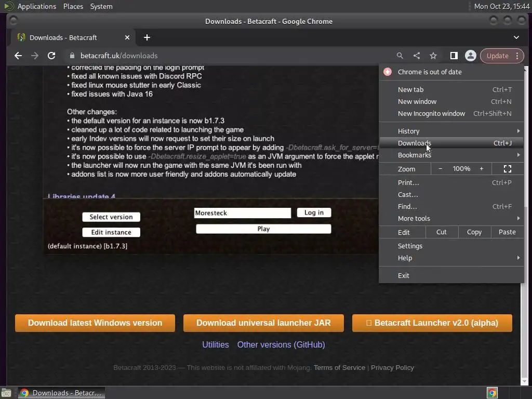The height and width of the screenshot is (399, 532).
Task: Click Download universal launcher JAR
Action: (x=263, y=323)
